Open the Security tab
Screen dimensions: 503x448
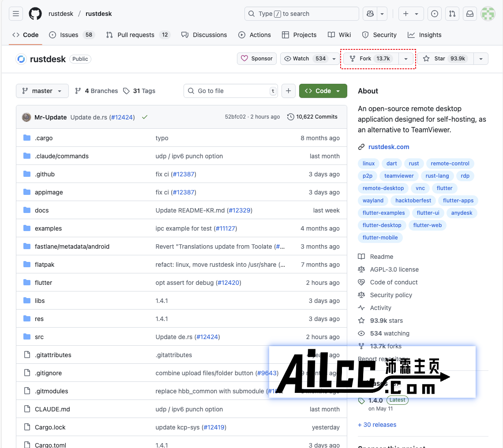tap(379, 35)
